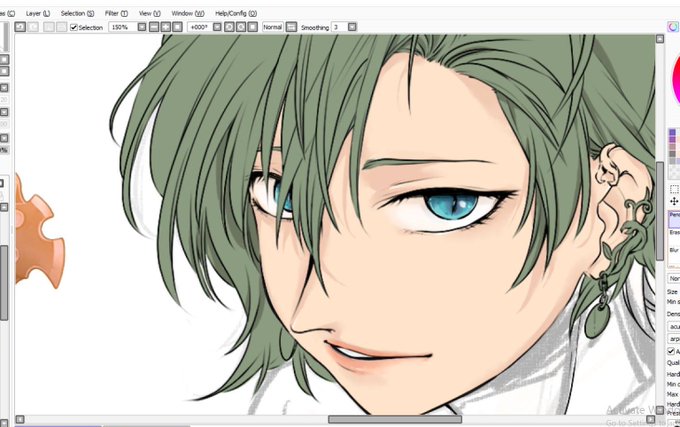The image size is (680, 427).
Task: Select the Eraser brush tool
Action: tap(674, 236)
